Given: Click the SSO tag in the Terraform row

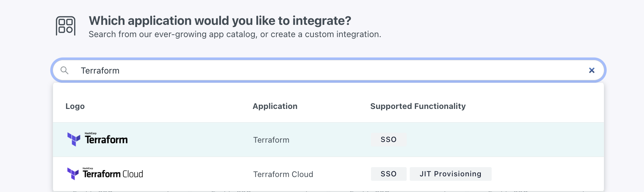Looking at the screenshot, I should click(x=388, y=140).
